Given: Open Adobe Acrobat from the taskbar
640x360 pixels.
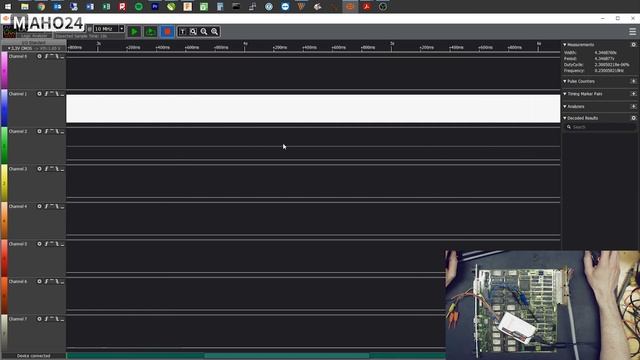Looking at the screenshot, I should pos(366,7).
